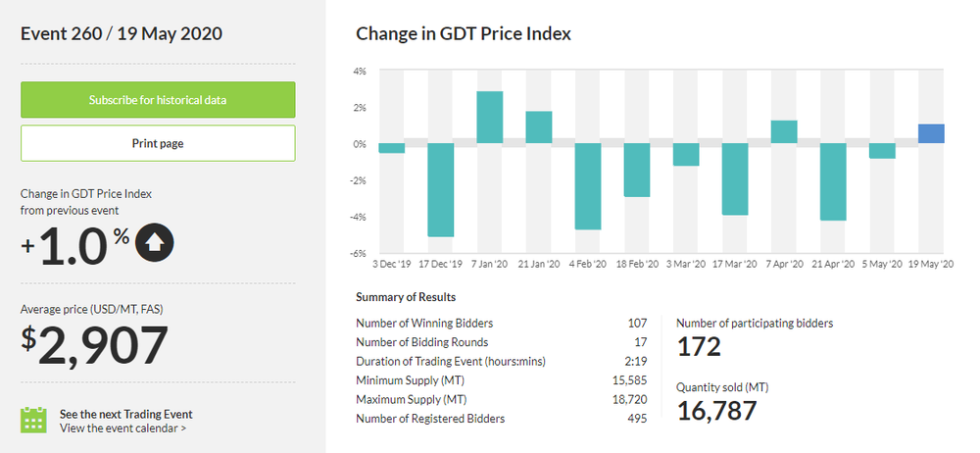
Task: Select the blue 19 May '20 bar
Action: (x=931, y=133)
